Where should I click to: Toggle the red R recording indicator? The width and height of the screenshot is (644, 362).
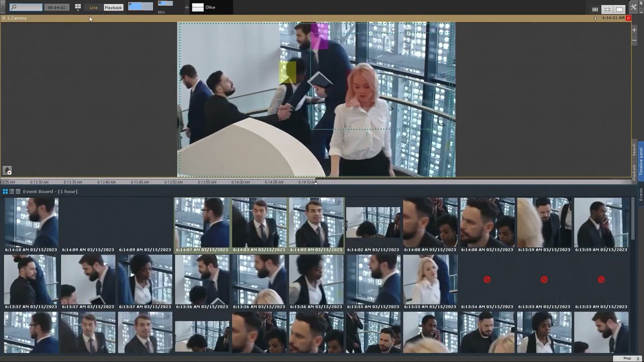tap(628, 18)
